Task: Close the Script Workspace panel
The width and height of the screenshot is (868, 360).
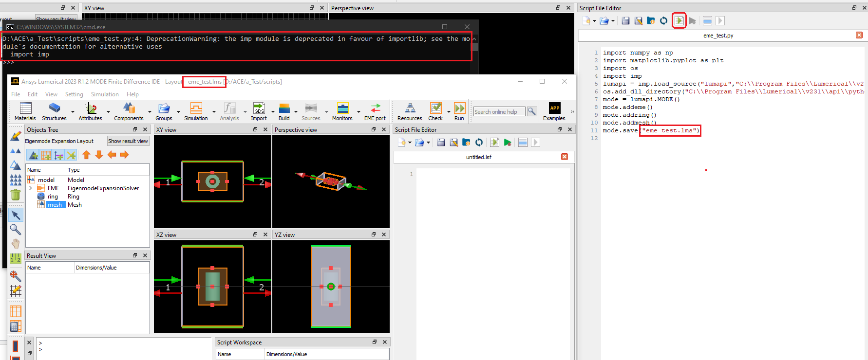Action: (385, 342)
